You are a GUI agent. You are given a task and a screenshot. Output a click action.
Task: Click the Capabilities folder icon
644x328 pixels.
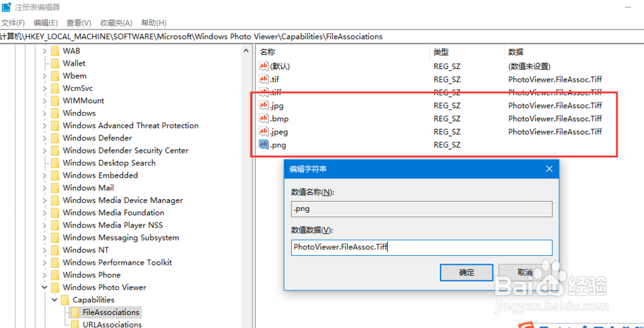(x=65, y=300)
